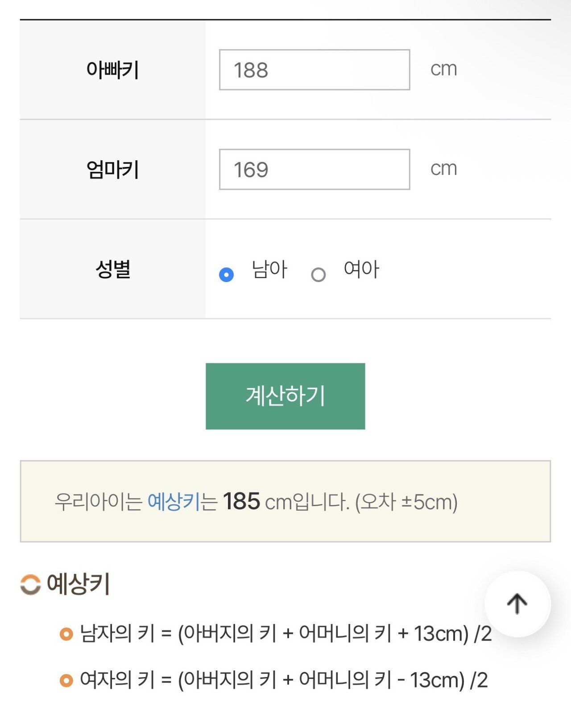Click the cm unit beside 아빠키 field
Image resolution: width=571 pixels, height=728 pixels.
[443, 69]
